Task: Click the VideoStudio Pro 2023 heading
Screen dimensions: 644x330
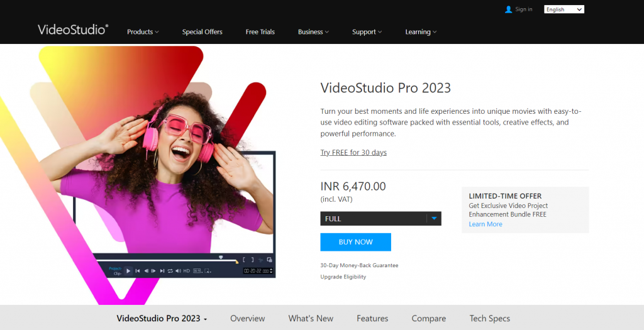Action: [x=386, y=88]
